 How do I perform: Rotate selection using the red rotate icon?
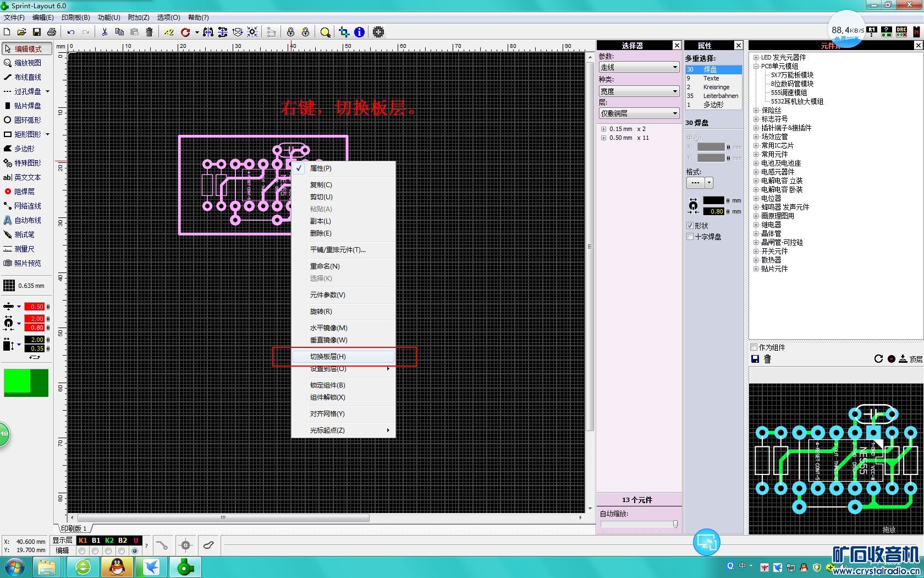point(185,32)
